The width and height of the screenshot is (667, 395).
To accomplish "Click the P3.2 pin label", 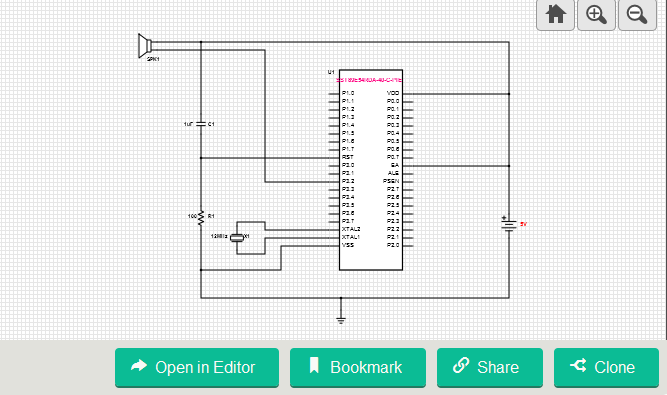I will 348,181.
